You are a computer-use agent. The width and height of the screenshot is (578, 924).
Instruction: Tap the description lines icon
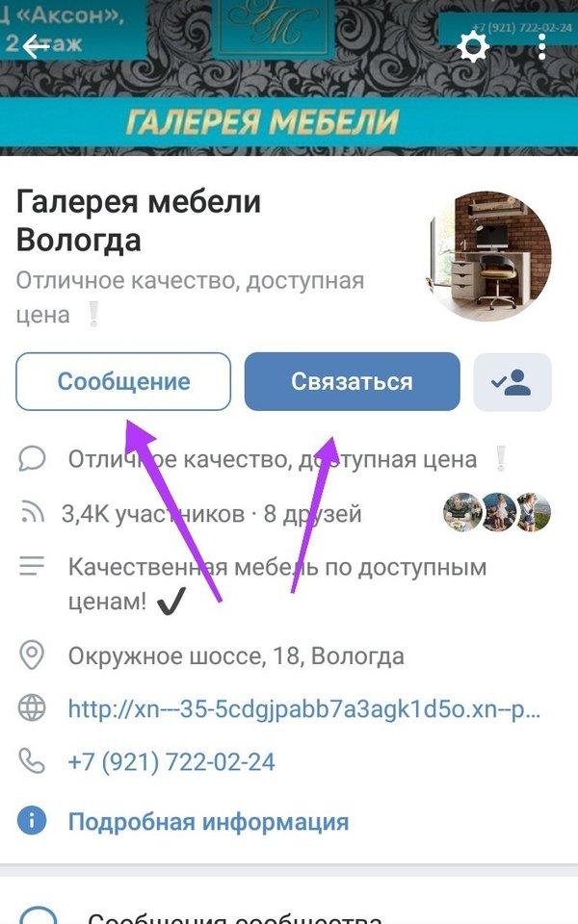point(32,566)
